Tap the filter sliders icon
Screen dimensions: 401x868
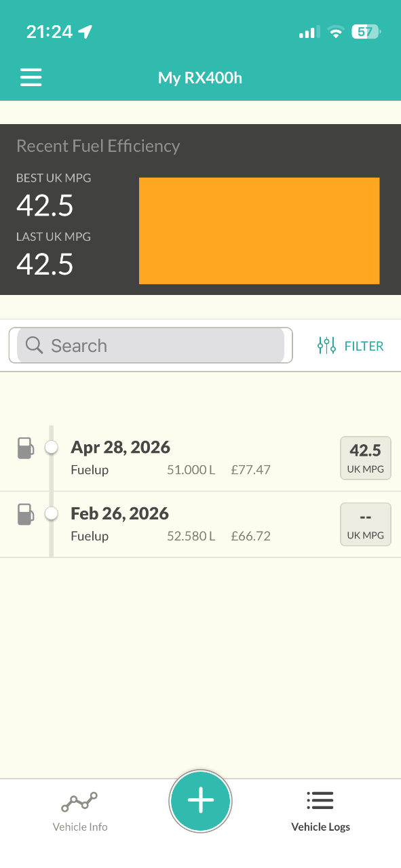click(326, 346)
